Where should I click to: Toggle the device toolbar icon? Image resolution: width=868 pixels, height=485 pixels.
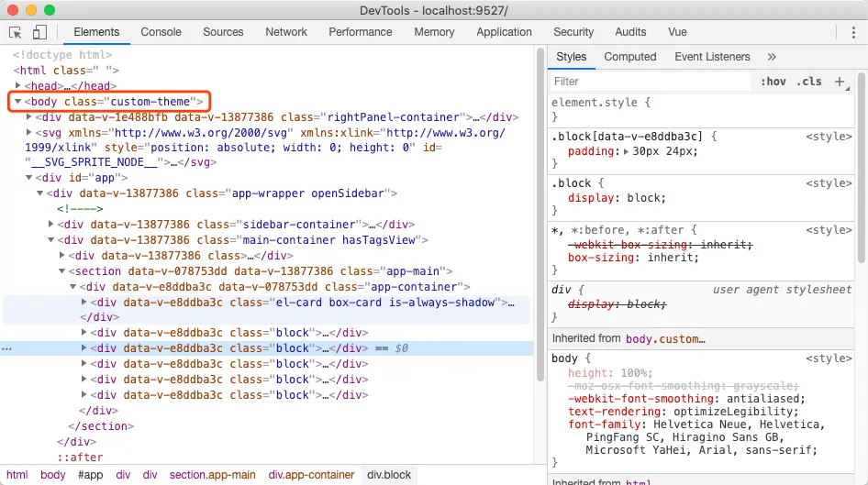(x=39, y=32)
